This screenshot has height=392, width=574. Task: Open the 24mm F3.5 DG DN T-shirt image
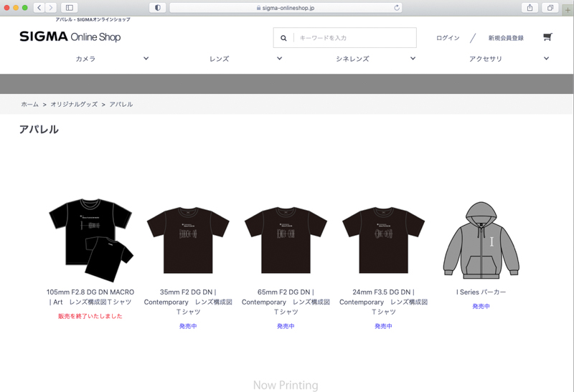click(384, 240)
